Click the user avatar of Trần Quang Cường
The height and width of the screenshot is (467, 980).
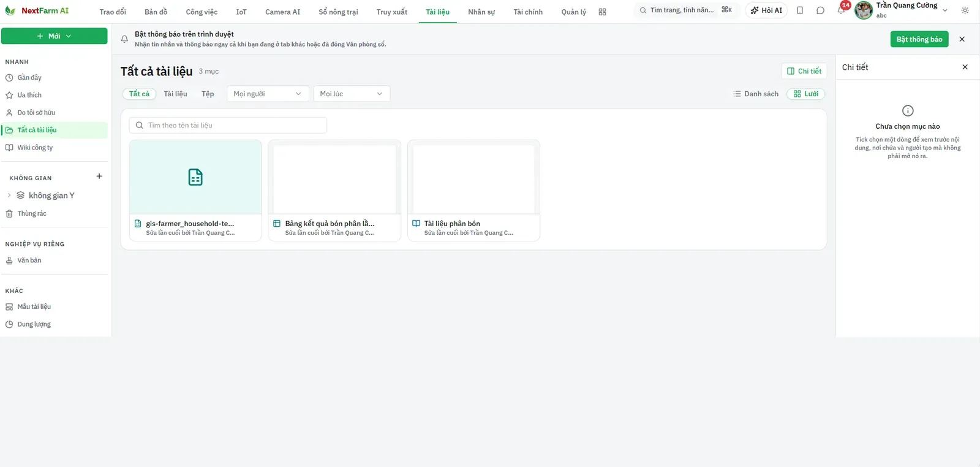pos(864,10)
